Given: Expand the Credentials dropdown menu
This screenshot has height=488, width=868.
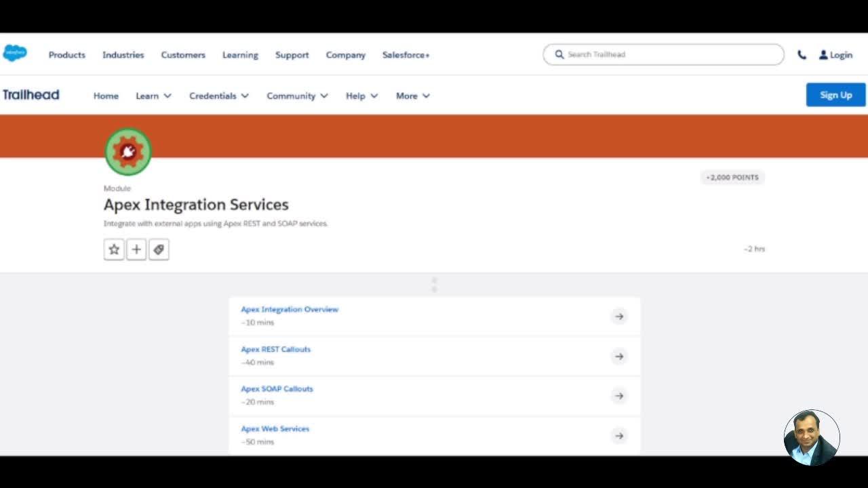Looking at the screenshot, I should click(219, 96).
